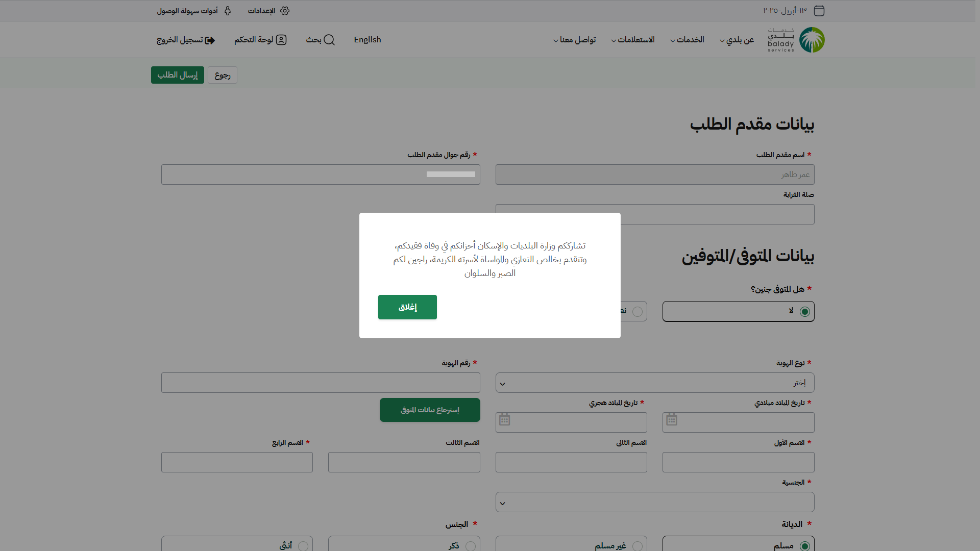This screenshot has height=551, width=980.
Task: Close the condolence dialog with إغلاق
Action: (407, 307)
